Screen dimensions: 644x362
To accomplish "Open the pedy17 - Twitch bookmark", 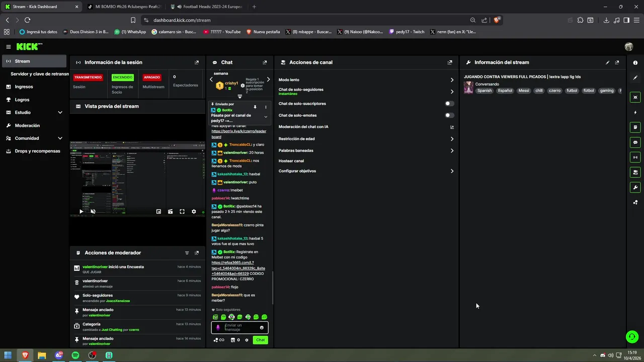I will (x=407, y=32).
